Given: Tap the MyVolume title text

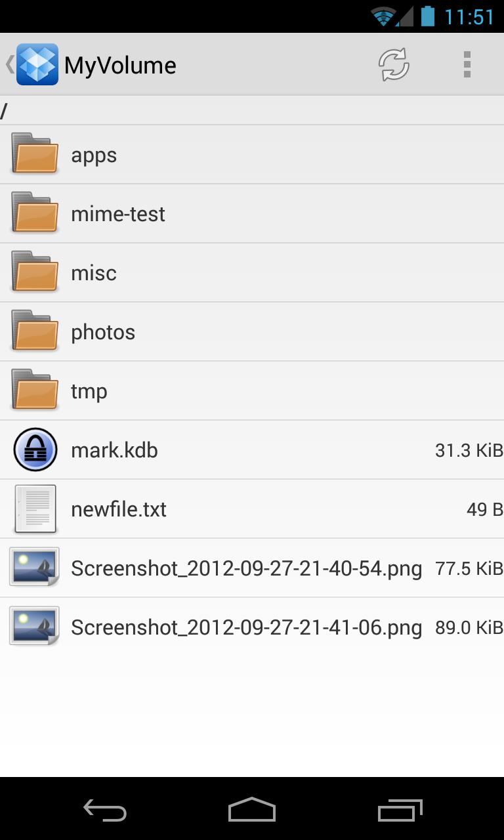Looking at the screenshot, I should (x=120, y=65).
